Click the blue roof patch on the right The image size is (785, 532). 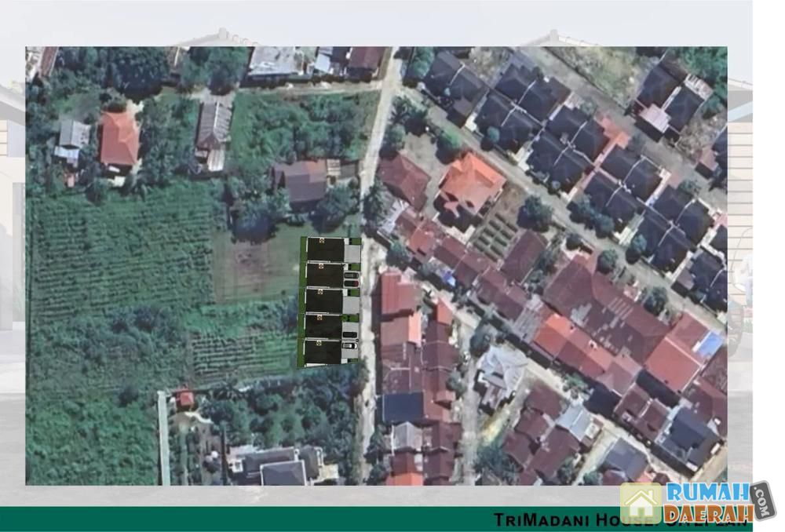tap(710, 344)
